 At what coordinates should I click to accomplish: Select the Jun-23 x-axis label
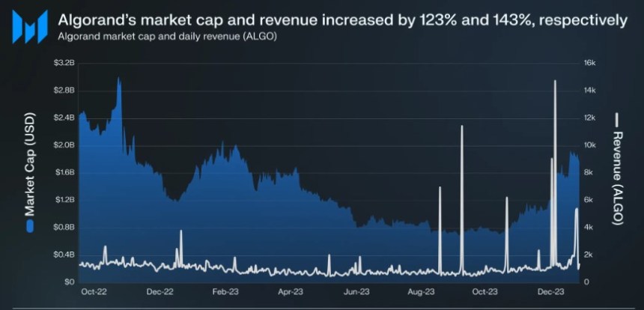click(x=356, y=292)
